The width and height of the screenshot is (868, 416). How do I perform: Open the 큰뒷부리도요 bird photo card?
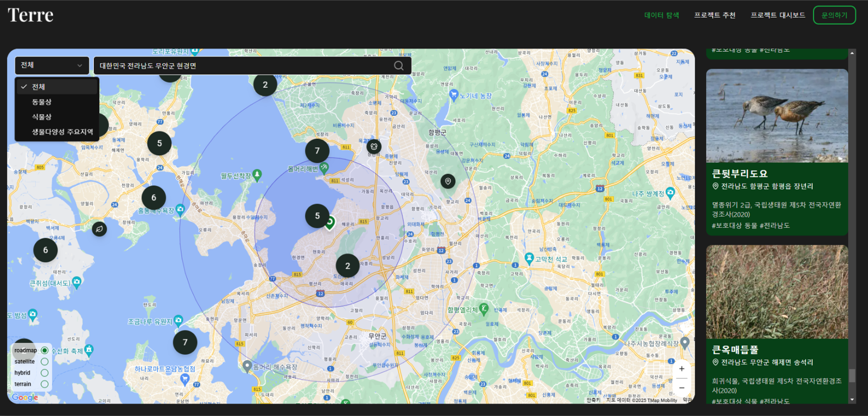coord(777,116)
